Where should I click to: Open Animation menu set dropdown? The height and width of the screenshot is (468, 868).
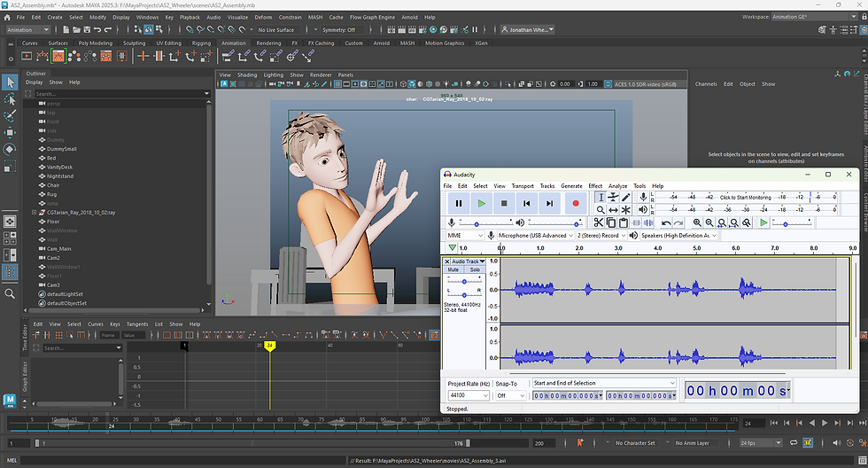tap(27, 30)
